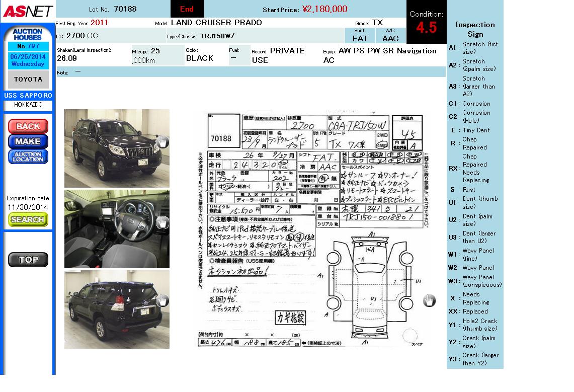Click the USS SAPPORO auction label
Viewport: 574px width, 392px height.
(28, 96)
